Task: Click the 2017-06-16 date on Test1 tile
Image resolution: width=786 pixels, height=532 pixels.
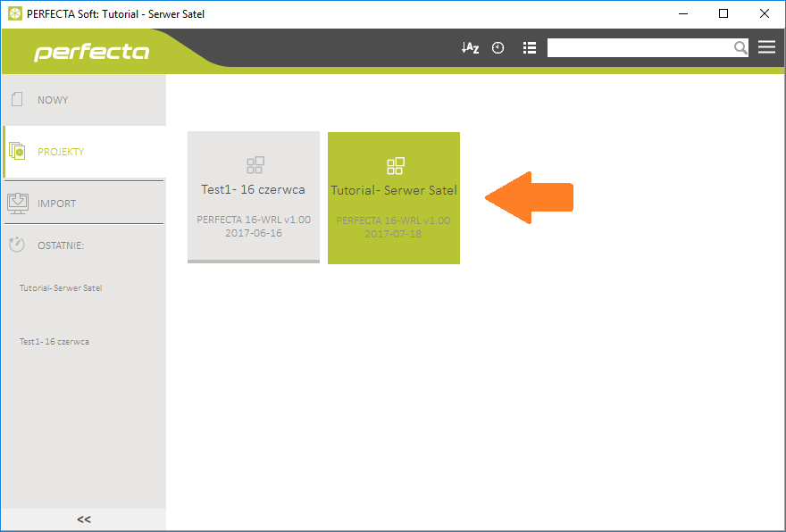Action: click(x=254, y=233)
